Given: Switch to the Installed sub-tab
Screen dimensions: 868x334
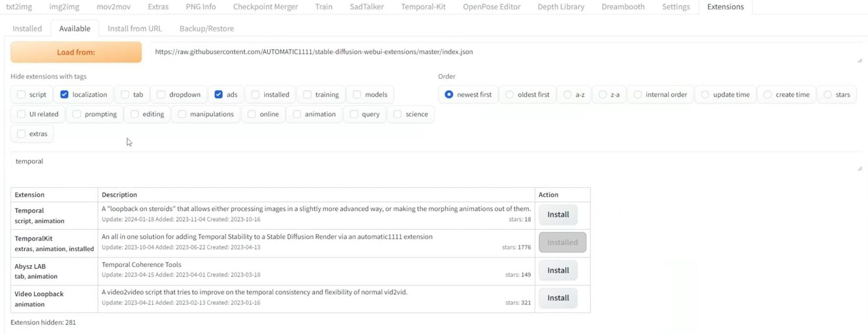Looking at the screenshot, I should pos(27,28).
